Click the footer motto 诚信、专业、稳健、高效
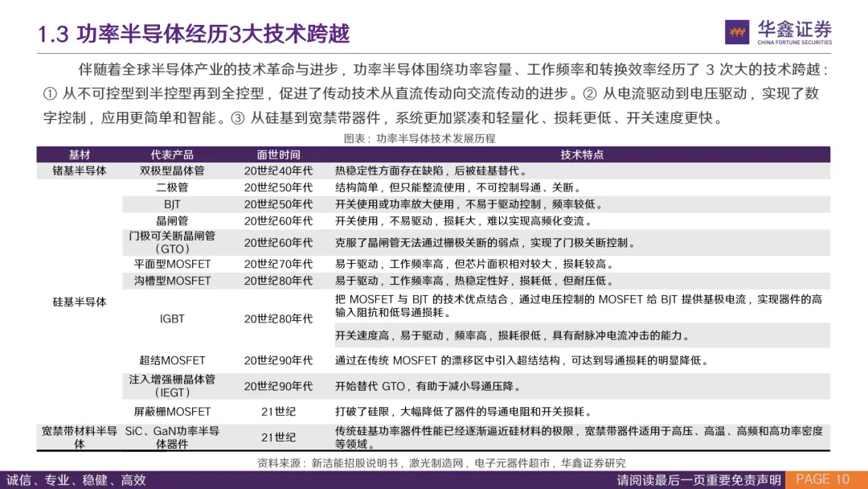868x489 pixels. [76, 480]
